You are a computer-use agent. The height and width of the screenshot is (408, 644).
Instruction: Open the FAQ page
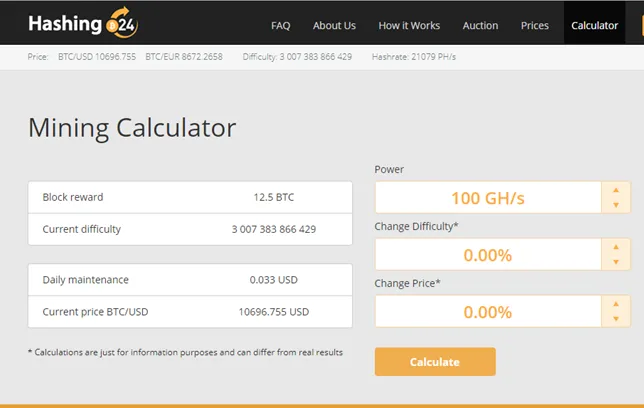(281, 25)
